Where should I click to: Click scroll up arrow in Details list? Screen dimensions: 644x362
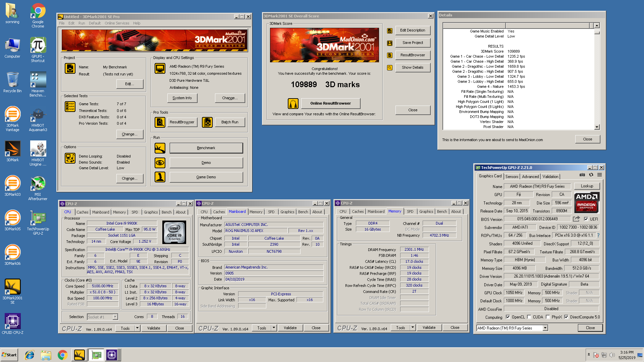(597, 26)
